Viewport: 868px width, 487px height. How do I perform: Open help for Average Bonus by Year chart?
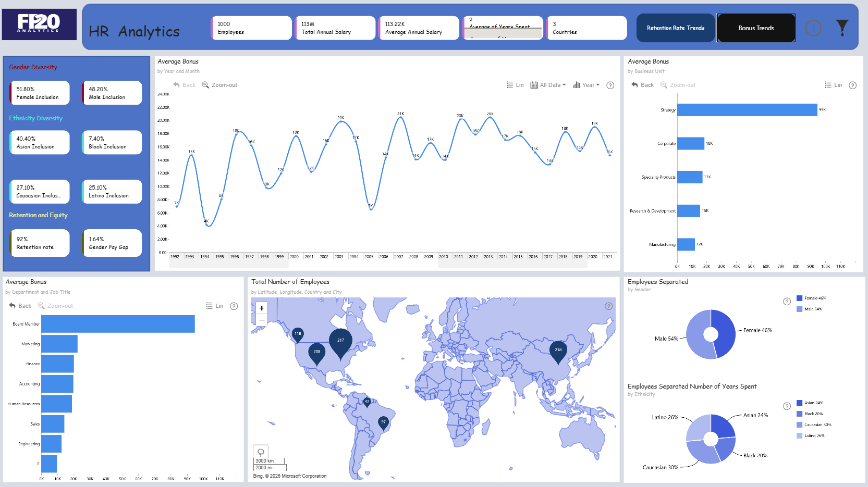[x=610, y=85]
